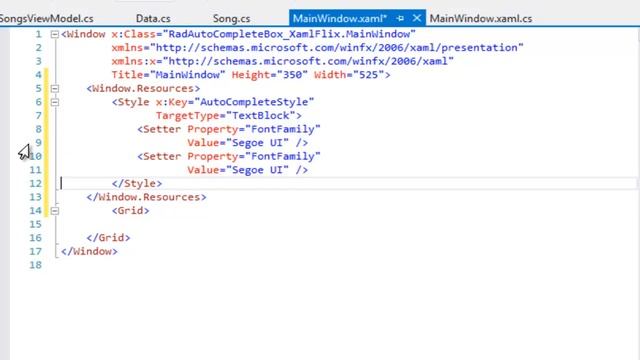Viewport: 640px width, 360px height.
Task: Switch to the SongsViewModel.cs tab
Action: click(46, 19)
